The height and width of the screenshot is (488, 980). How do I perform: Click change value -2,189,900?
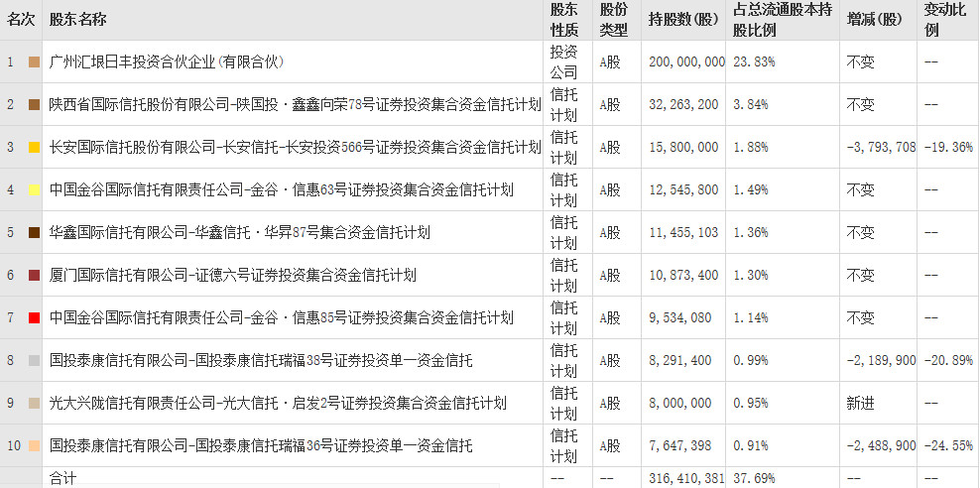tap(881, 360)
